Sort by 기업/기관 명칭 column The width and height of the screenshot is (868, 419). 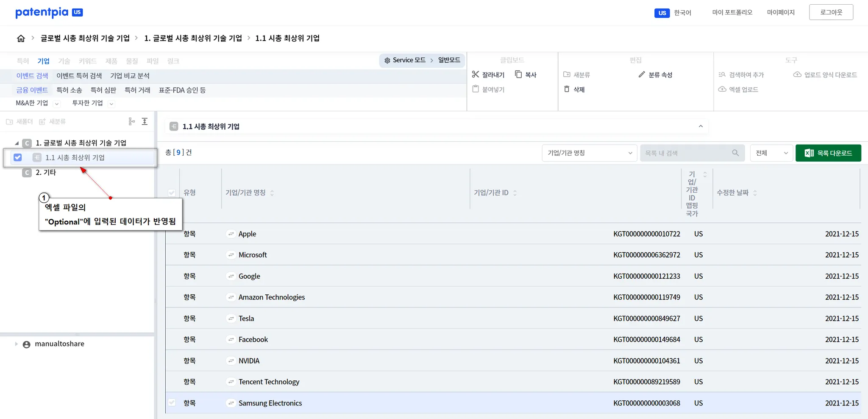point(272,193)
